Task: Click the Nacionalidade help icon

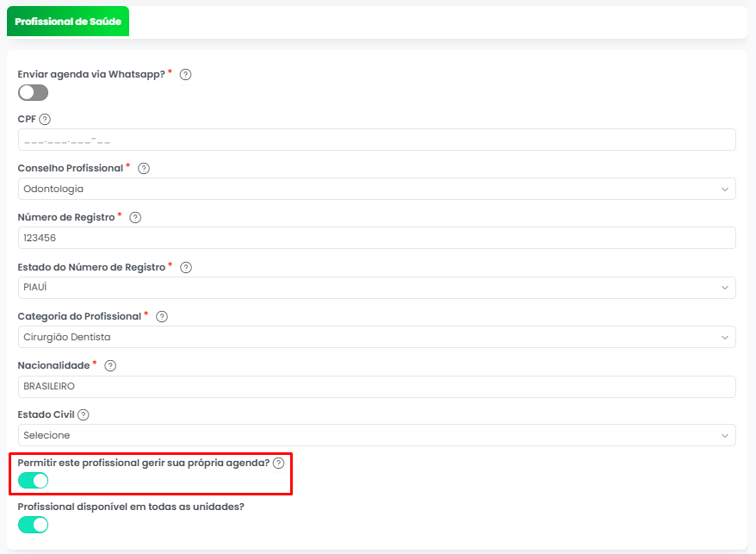Action: pyautogui.click(x=110, y=366)
